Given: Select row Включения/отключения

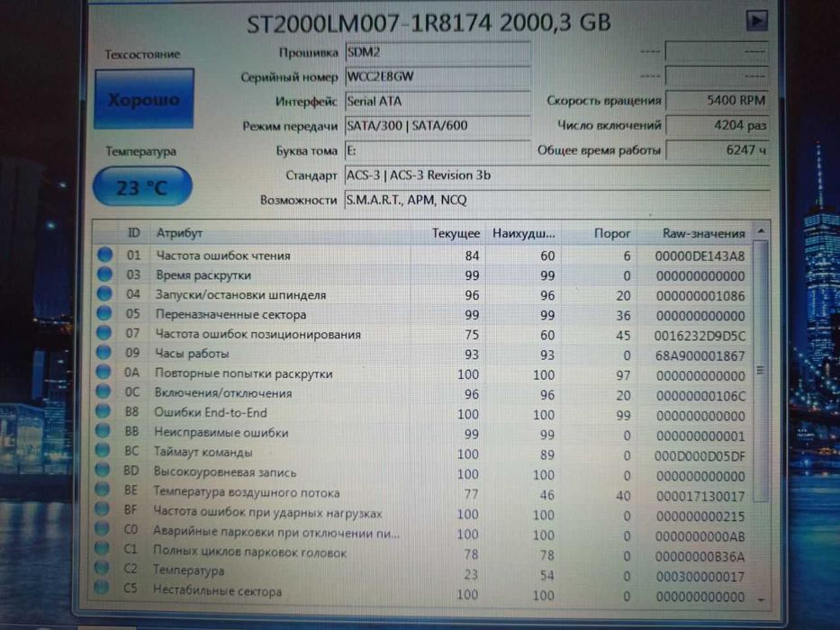Looking at the screenshot, I should 422,394.
